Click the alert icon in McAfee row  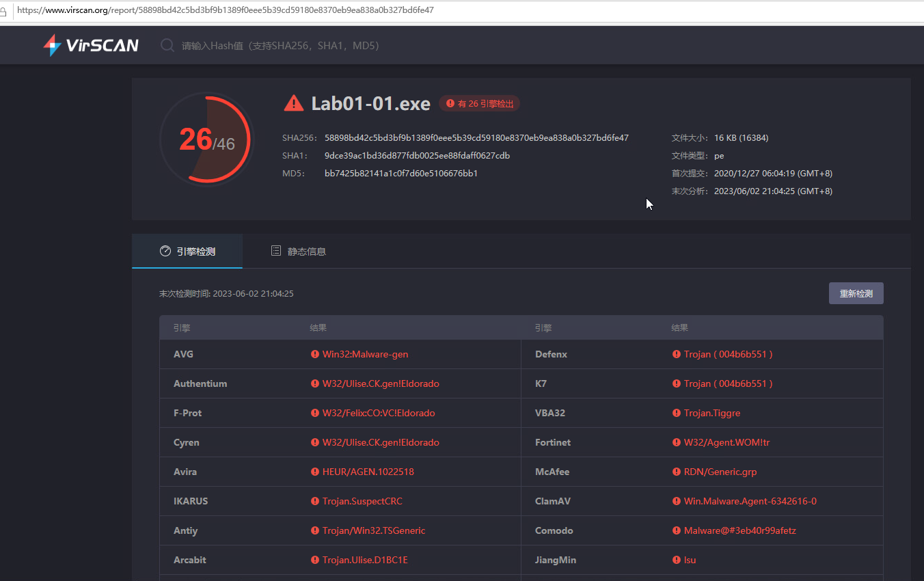coord(677,472)
